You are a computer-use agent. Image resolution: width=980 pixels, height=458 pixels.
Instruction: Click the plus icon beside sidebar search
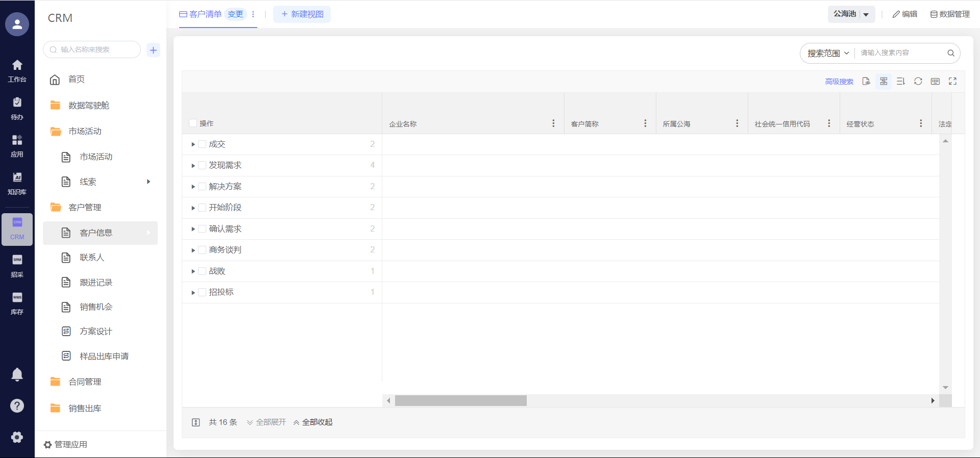153,50
